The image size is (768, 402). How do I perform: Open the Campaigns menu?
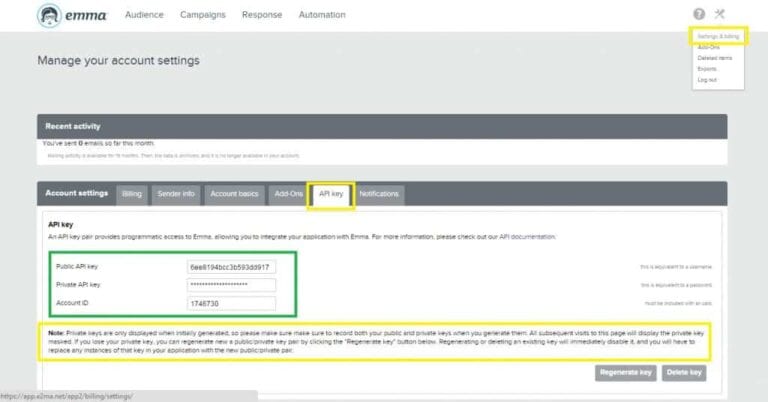[203, 15]
